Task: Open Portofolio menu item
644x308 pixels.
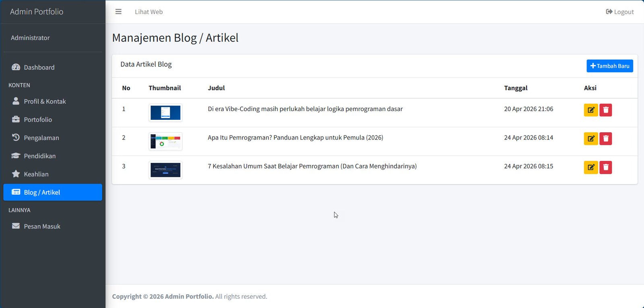Action: click(x=53, y=119)
